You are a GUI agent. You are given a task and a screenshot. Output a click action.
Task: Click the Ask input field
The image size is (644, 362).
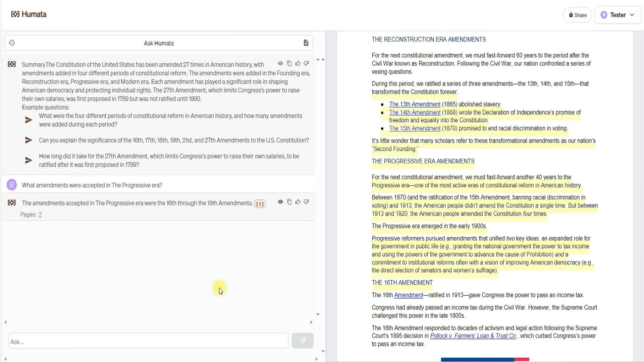click(148, 341)
